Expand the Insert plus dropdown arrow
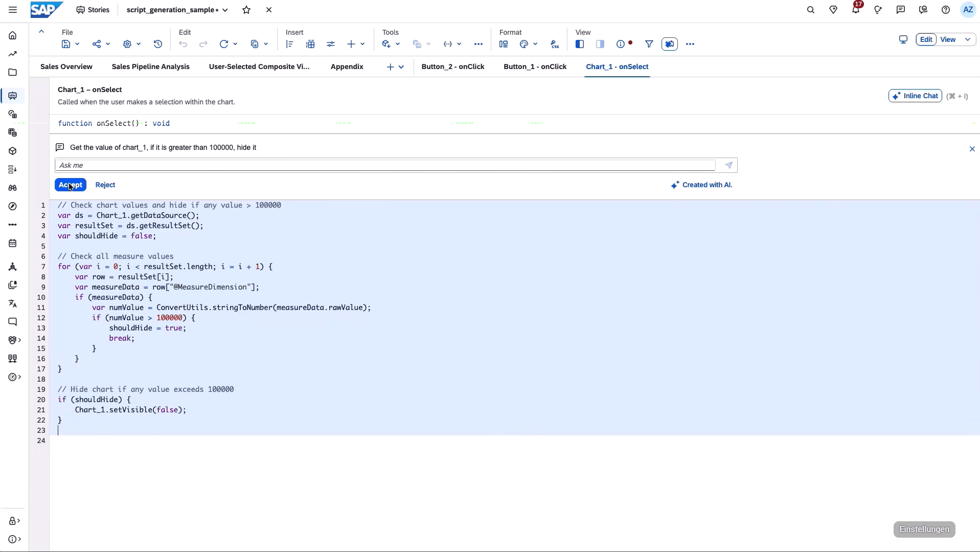Image resolution: width=980 pixels, height=552 pixels. (362, 44)
